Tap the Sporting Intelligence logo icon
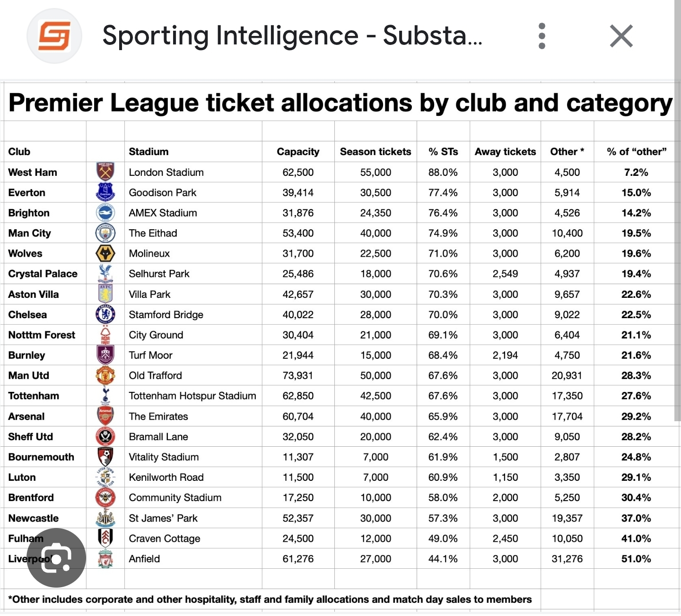This screenshot has width=681, height=616. click(54, 36)
